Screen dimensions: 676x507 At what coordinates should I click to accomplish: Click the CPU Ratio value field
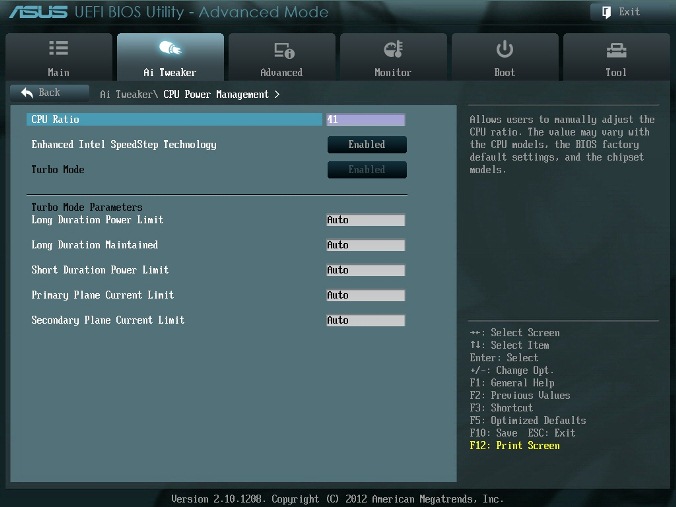(x=366, y=119)
